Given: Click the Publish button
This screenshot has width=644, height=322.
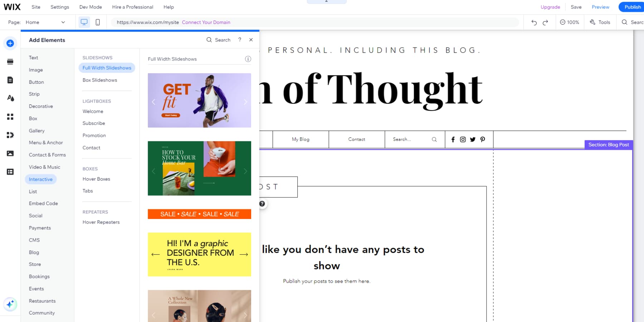Looking at the screenshot, I should pyautogui.click(x=632, y=7).
